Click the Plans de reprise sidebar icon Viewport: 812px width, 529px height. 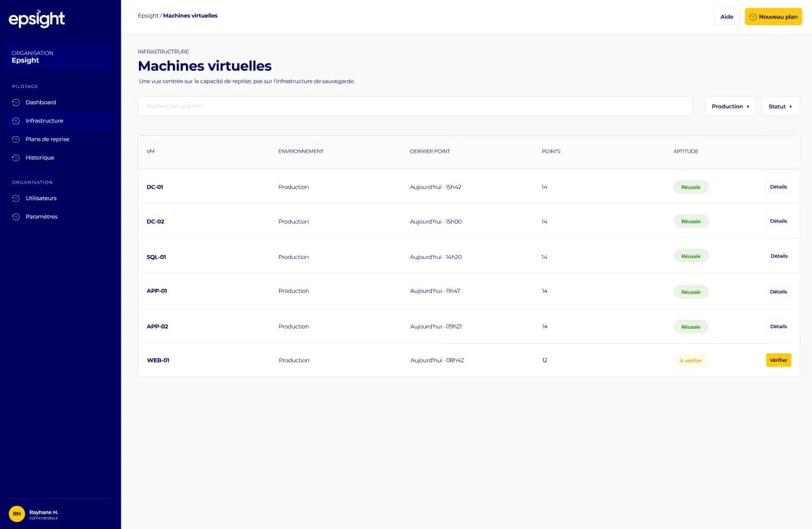click(x=16, y=139)
